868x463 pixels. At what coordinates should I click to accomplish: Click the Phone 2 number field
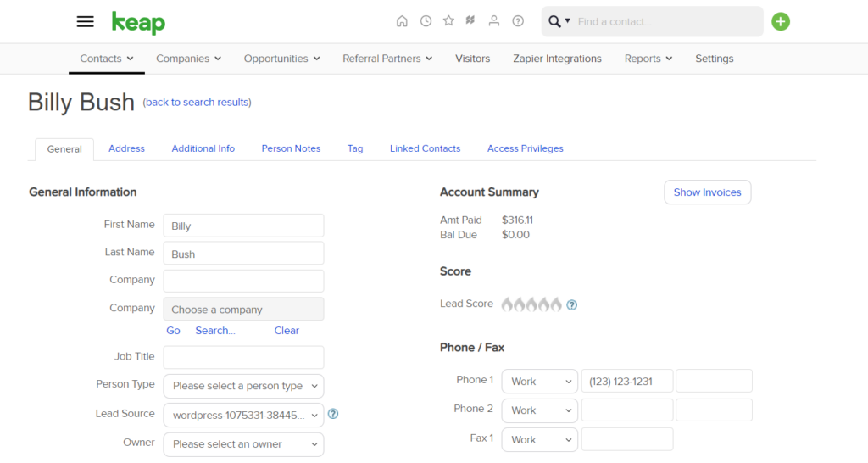(x=627, y=410)
